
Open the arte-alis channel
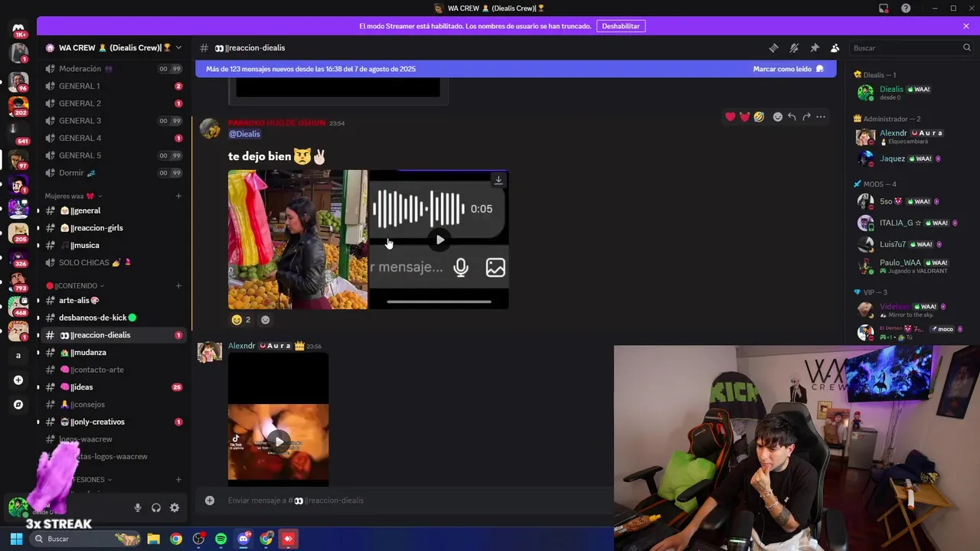coord(114,301)
